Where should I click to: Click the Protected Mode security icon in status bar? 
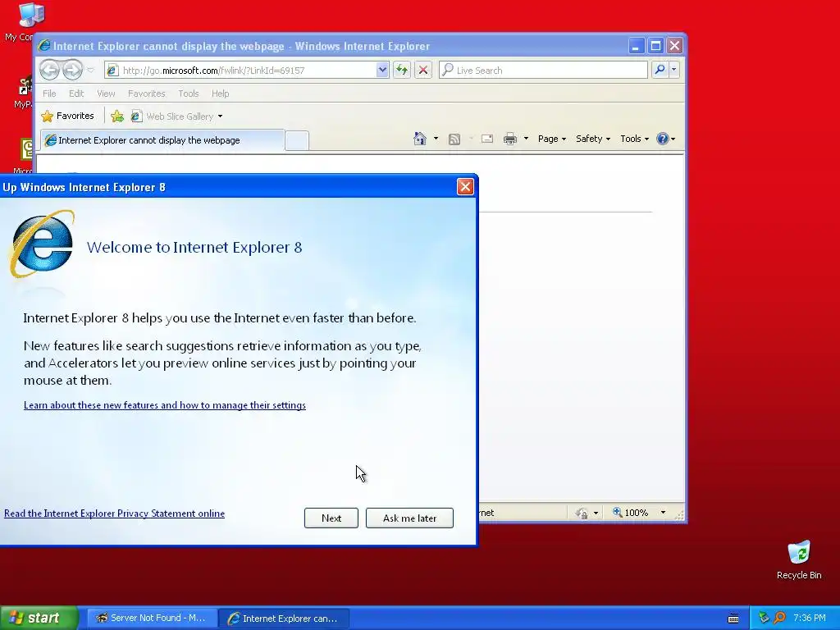point(582,514)
